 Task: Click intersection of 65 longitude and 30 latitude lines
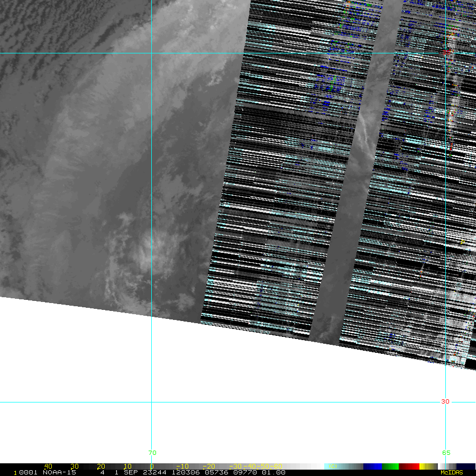445,402
